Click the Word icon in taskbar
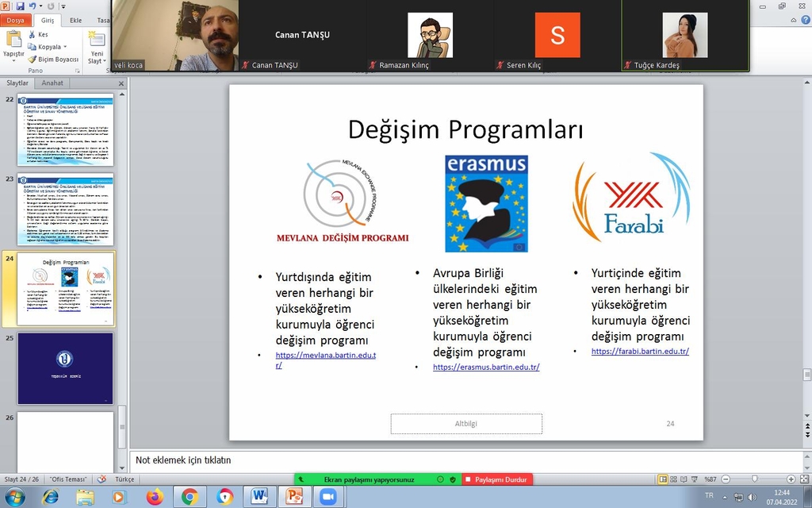This screenshot has height=508, width=812. pos(259,496)
